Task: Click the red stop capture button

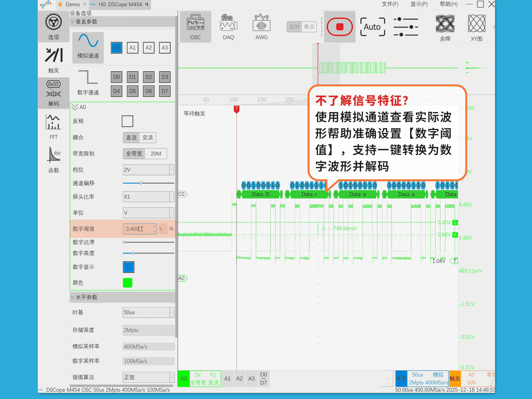Action: coord(339,27)
